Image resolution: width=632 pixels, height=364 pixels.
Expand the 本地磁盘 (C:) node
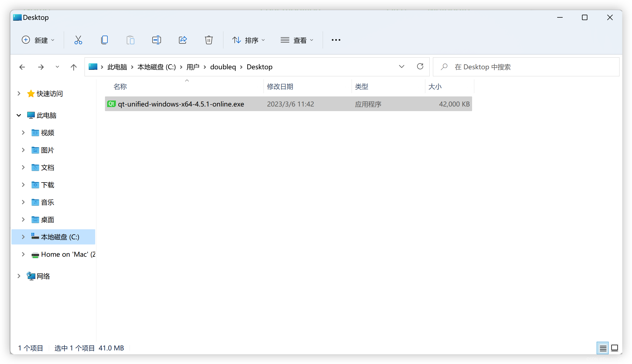pos(23,237)
